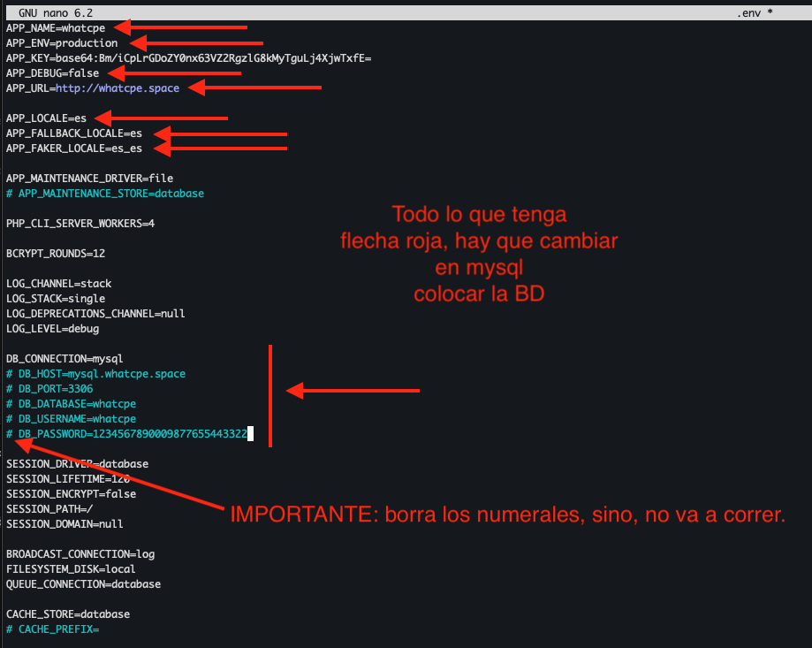Click the http://whatcpe.space URL
812x648 pixels.
point(117,88)
